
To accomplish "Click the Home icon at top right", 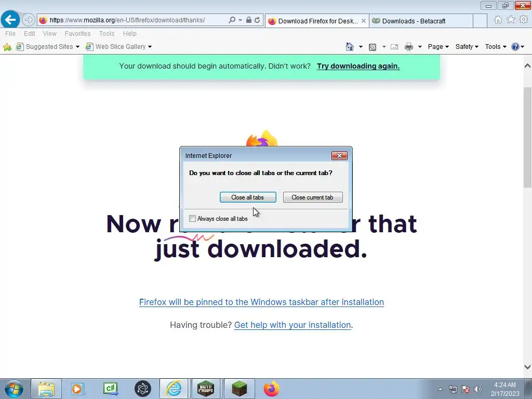I will click(498, 20).
